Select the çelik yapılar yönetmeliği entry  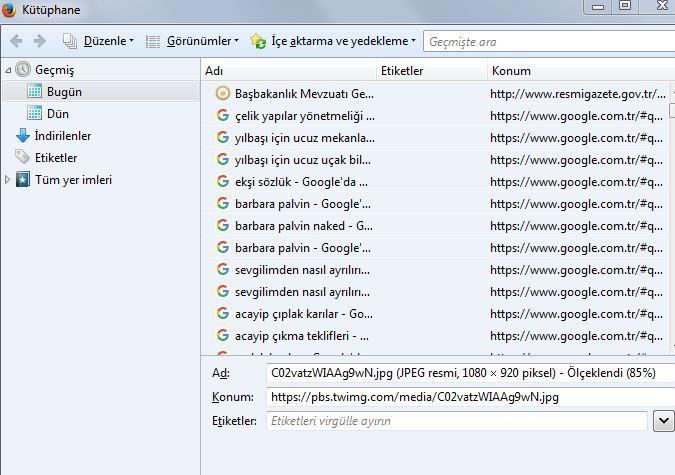click(x=305, y=116)
